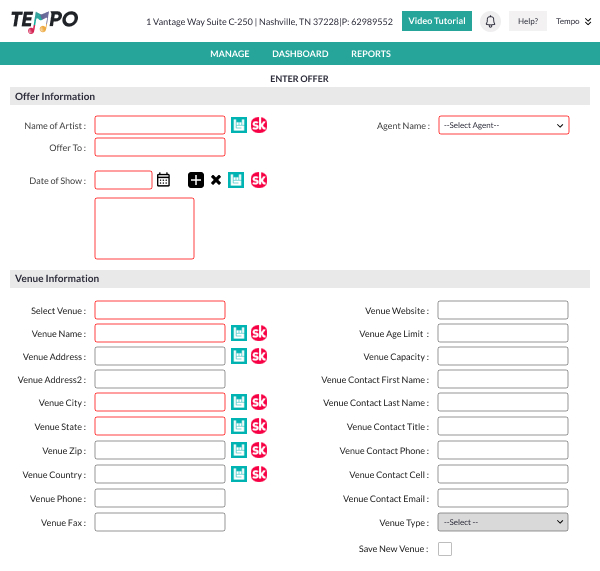Click the save icon next to Name of Artist
Viewport: 600px width, 571px height.
click(239, 125)
